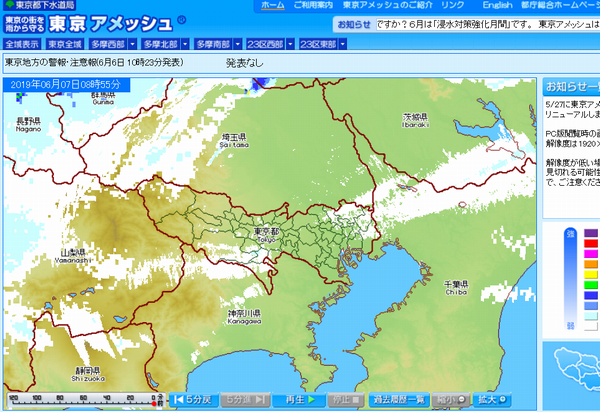Click the 茨城県 Ibaraki label on the map
Viewport: 600px width, 412px height.
(x=416, y=120)
